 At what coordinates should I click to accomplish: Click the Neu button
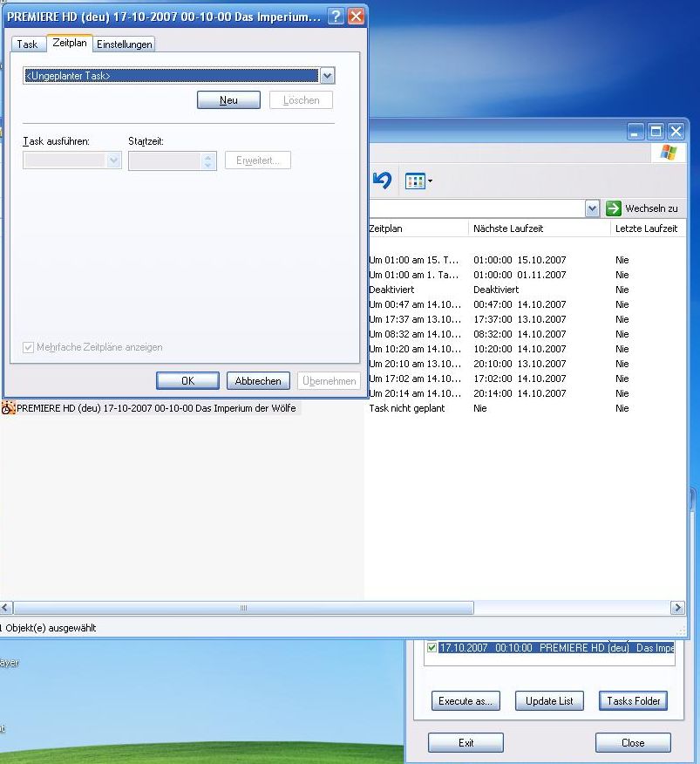[x=228, y=100]
